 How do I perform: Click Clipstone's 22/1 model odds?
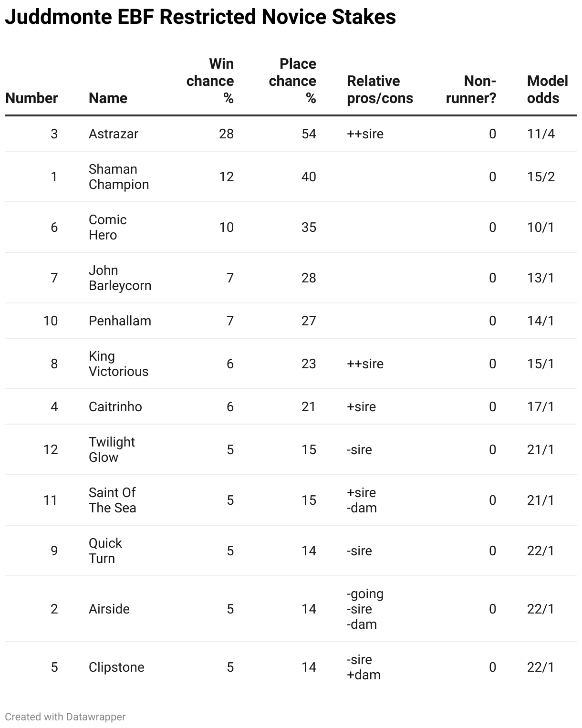[x=540, y=667]
